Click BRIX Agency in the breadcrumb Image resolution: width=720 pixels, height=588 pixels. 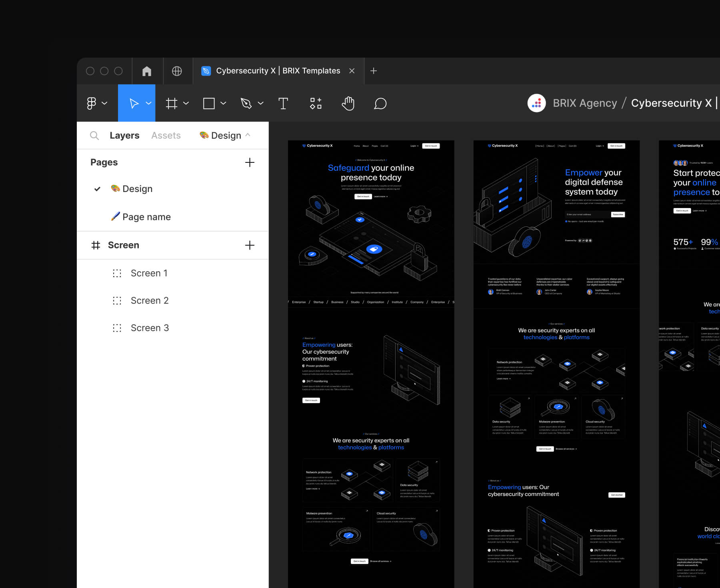tap(585, 103)
